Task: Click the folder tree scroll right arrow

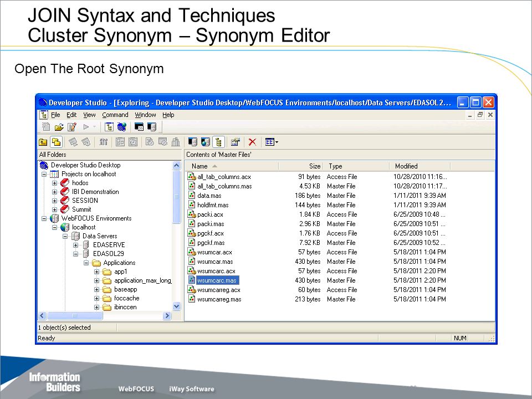Action: coord(167,315)
